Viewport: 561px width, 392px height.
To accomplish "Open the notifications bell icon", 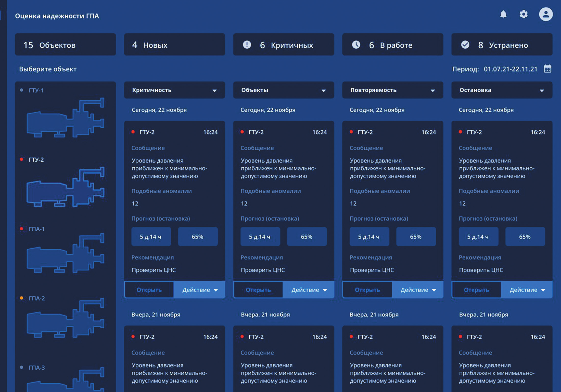I will click(503, 14).
